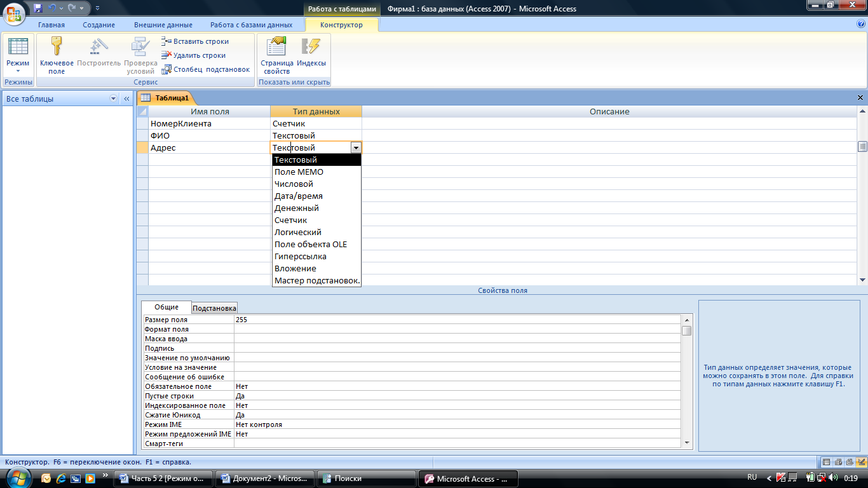
Task: Open the Customize Quick Access Toolbar dropdown
Action: pyautogui.click(x=97, y=8)
